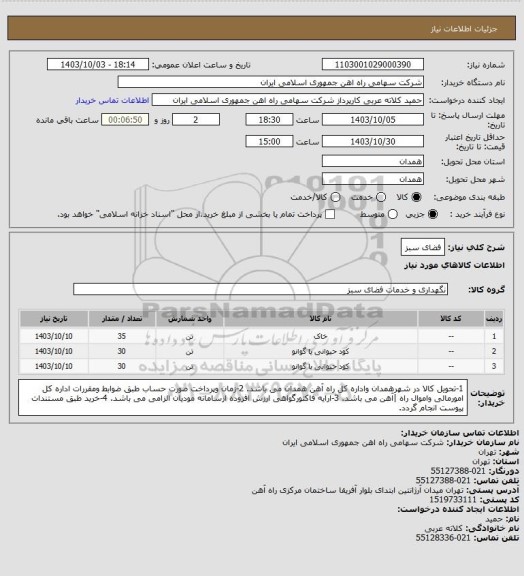Click the response deadline date 1403/10/05
Image resolution: width=524 pixels, height=576 pixels.
[x=373, y=120]
